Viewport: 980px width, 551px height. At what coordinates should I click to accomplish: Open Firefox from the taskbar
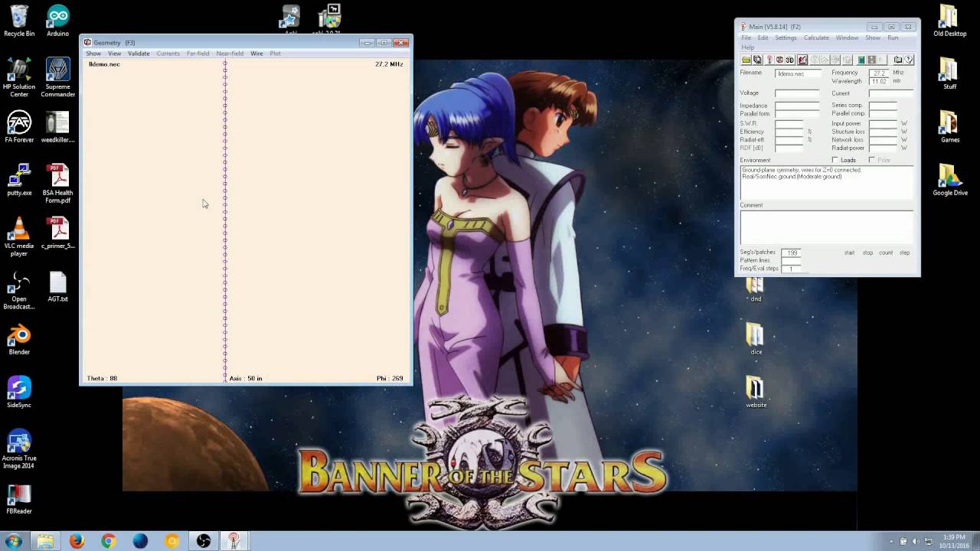(77, 541)
